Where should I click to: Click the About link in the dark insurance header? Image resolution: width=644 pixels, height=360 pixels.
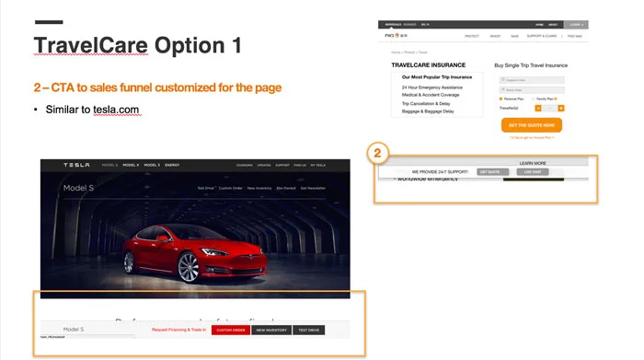click(553, 25)
